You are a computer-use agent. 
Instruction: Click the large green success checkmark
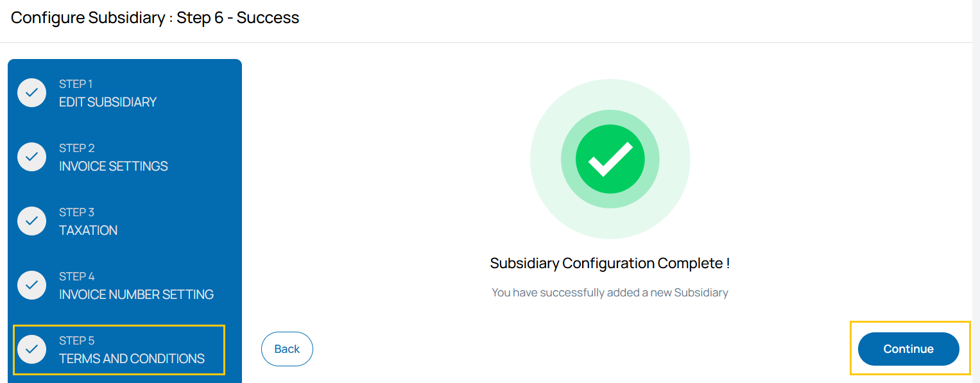pos(610,159)
